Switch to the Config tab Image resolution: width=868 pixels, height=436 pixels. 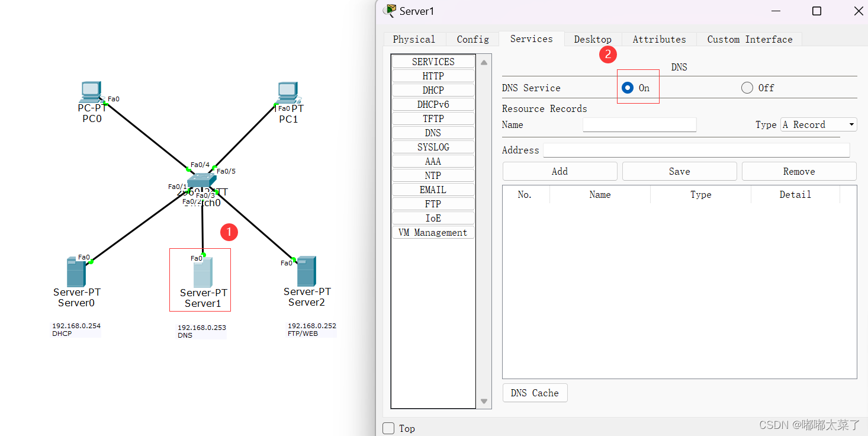[472, 39]
